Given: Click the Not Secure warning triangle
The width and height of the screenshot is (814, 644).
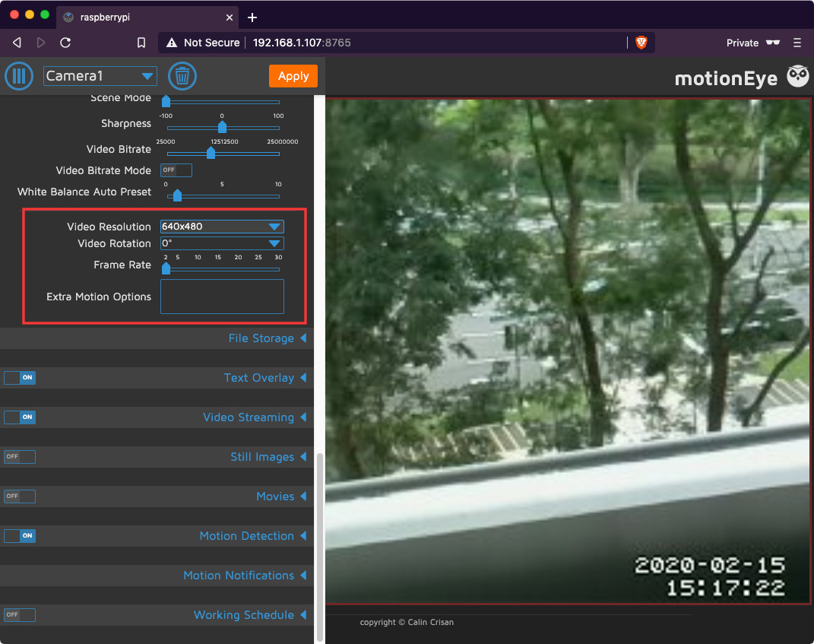Looking at the screenshot, I should (172, 43).
